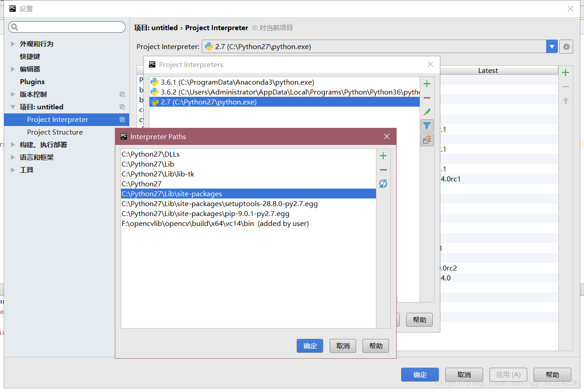This screenshot has height=392, width=584.
Task: Click 帮助 in main Settings window
Action: tap(552, 374)
